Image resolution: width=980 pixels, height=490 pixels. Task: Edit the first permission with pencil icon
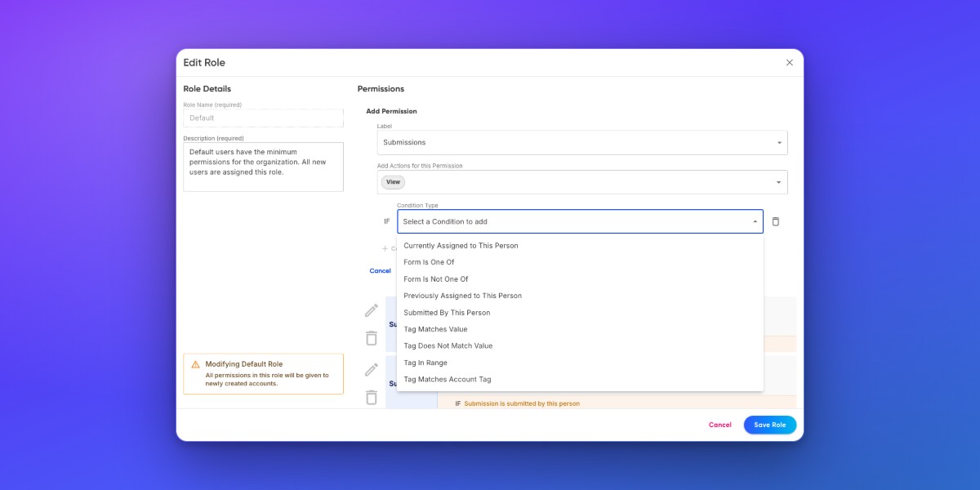click(372, 310)
